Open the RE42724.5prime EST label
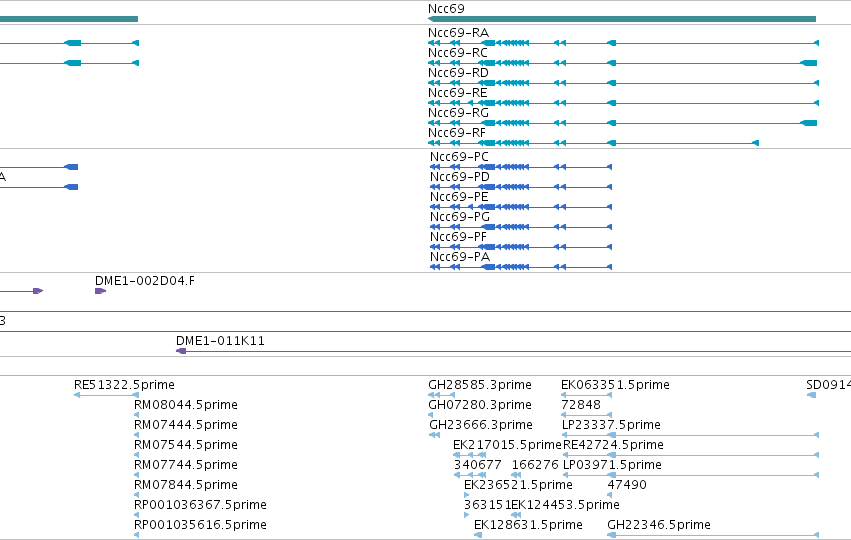The width and height of the screenshot is (851, 540). (613, 445)
